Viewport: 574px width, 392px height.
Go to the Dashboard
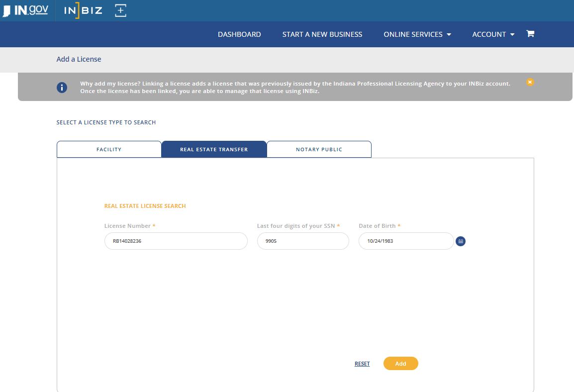coord(239,34)
